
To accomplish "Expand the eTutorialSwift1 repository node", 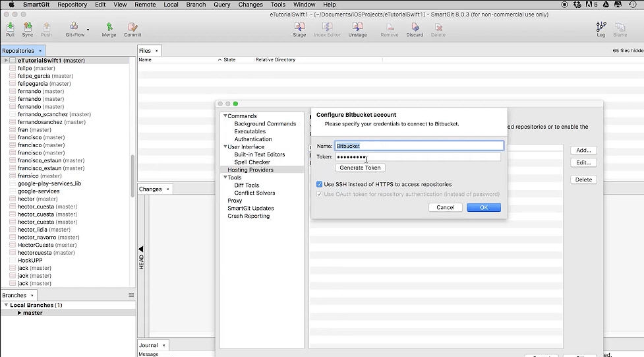I will pyautogui.click(x=6, y=61).
